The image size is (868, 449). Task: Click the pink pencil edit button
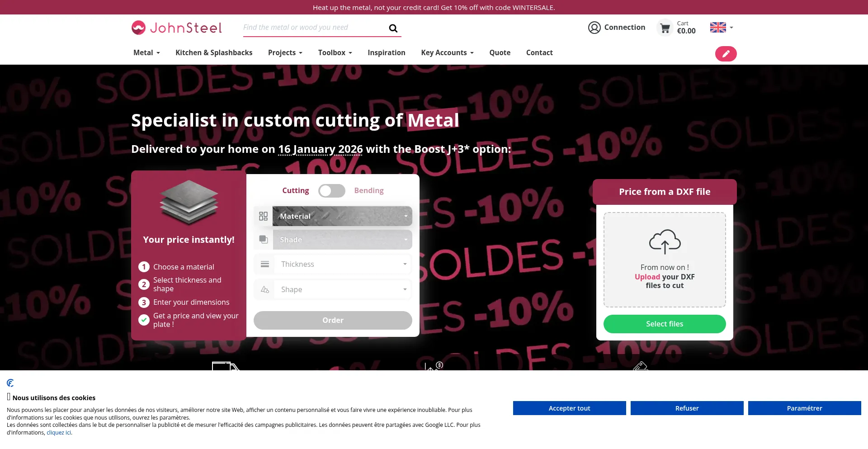(x=726, y=54)
